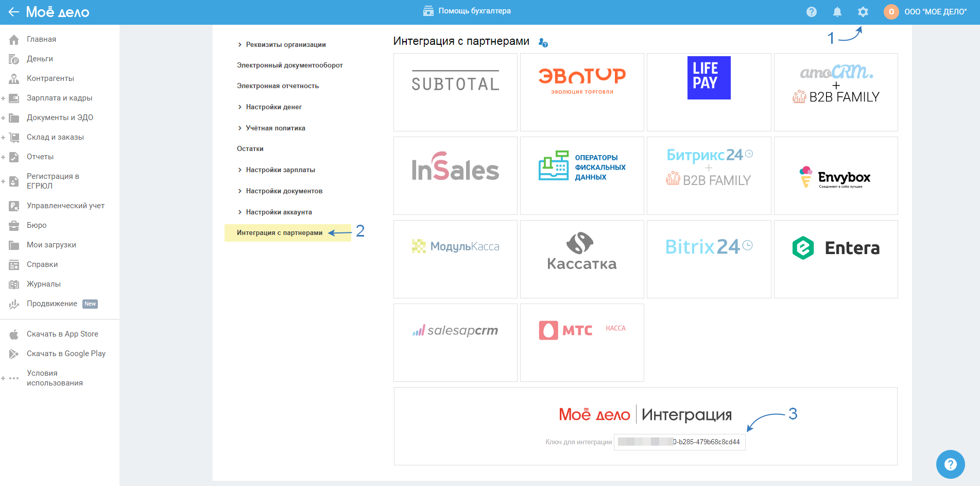Viewport: 980px width, 486px height.
Task: Open the Эвотор partner card
Action: point(582,92)
